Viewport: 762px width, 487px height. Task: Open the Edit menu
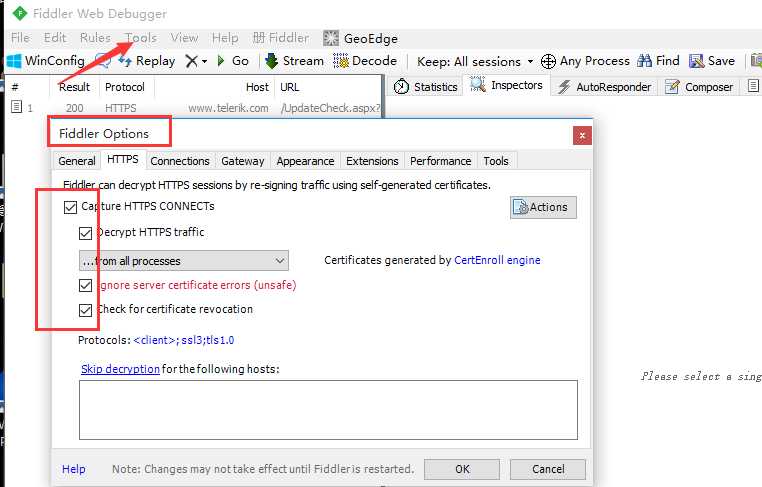55,38
